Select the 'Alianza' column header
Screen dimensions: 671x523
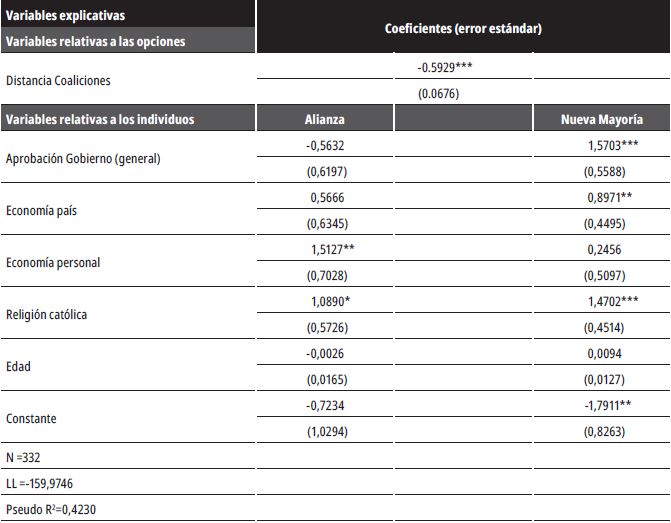pyautogui.click(x=324, y=119)
